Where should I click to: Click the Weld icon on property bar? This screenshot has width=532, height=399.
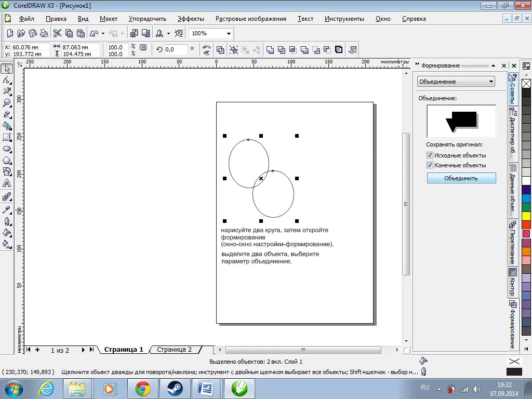pos(270,49)
